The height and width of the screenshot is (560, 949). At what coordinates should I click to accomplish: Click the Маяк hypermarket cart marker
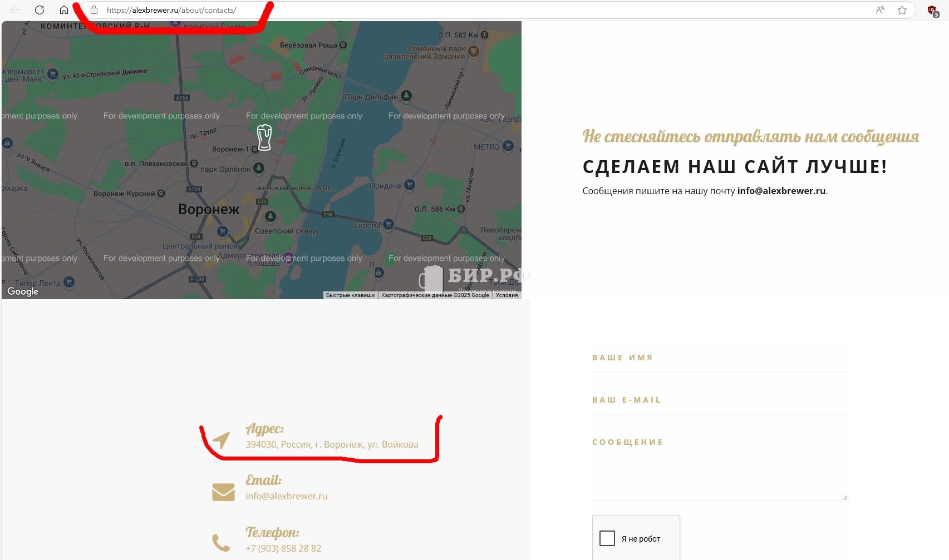[x=52, y=73]
